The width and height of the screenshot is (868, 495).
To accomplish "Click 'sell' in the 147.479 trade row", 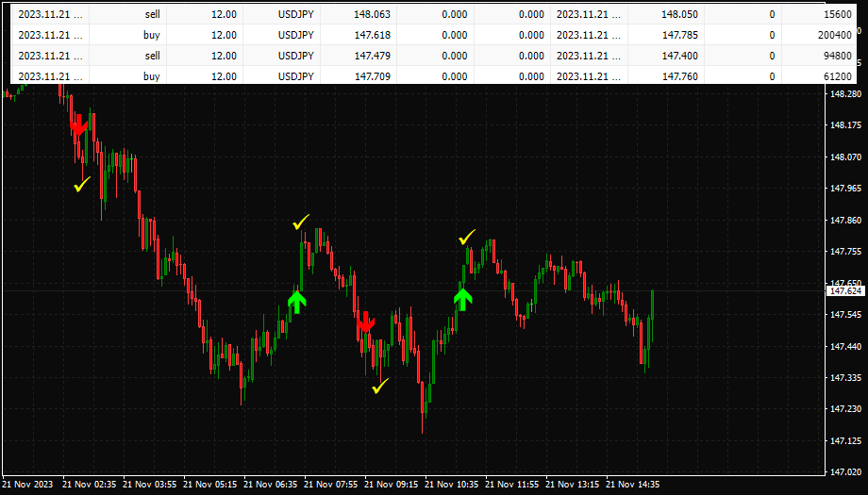I will pos(152,56).
